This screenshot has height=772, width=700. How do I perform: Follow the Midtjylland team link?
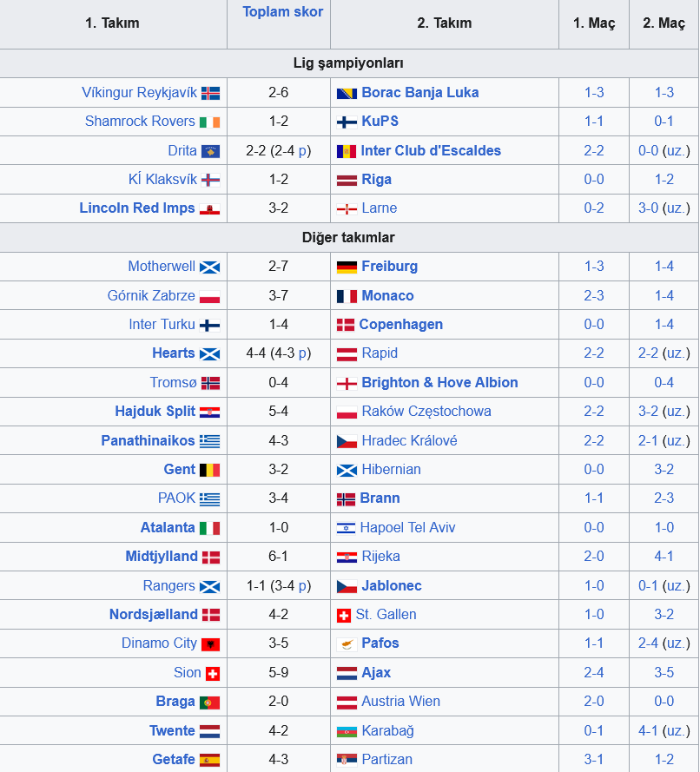click(x=162, y=557)
